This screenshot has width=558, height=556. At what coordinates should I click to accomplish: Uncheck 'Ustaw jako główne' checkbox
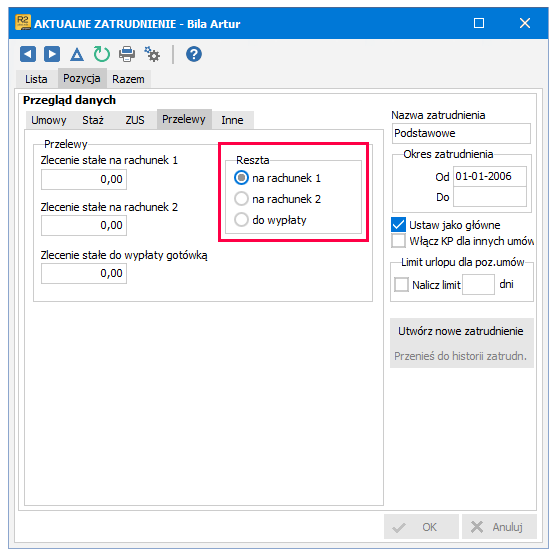click(x=398, y=225)
